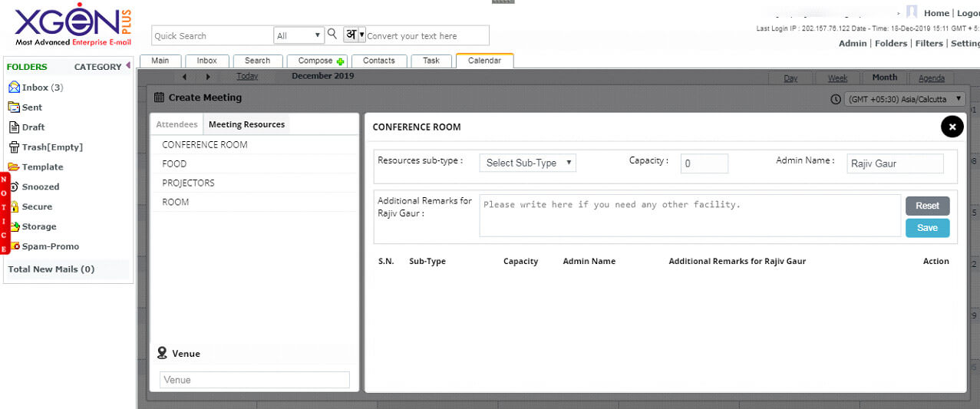
Task: Switch to the CATEGORY view
Action: (97, 67)
